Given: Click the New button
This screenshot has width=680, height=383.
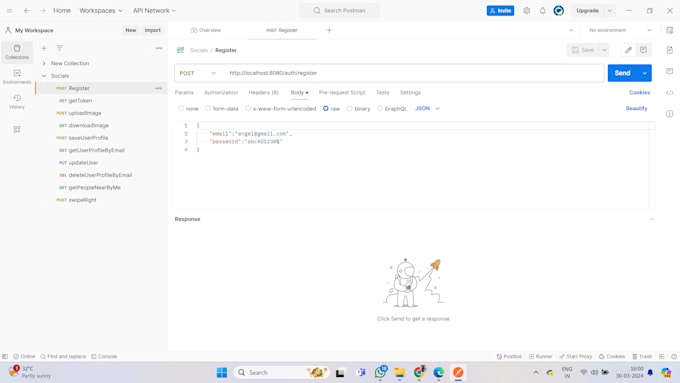Looking at the screenshot, I should pos(131,30).
